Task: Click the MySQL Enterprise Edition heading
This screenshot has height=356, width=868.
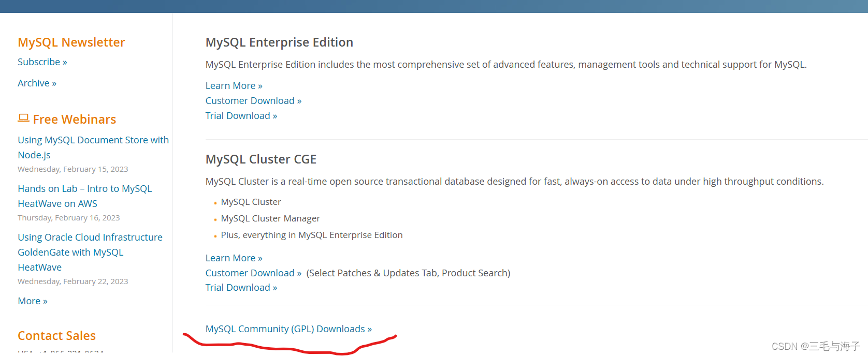Action: click(x=280, y=42)
